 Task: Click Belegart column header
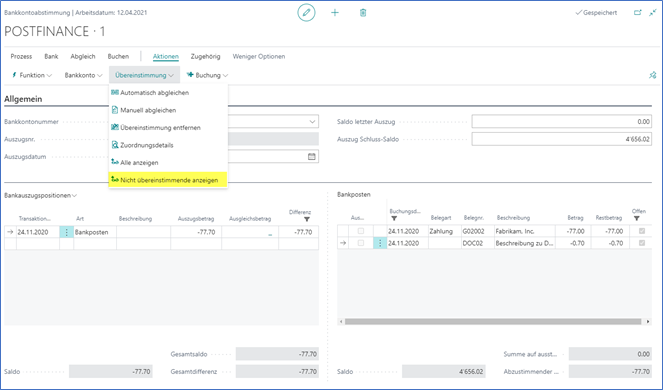[x=441, y=218]
